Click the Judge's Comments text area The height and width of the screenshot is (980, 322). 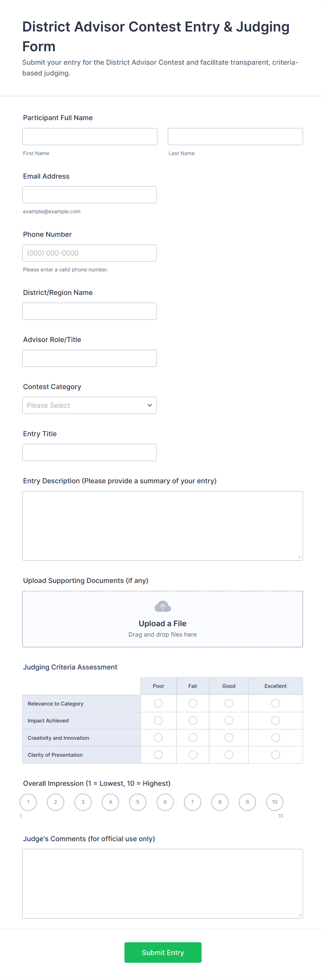pos(162,883)
